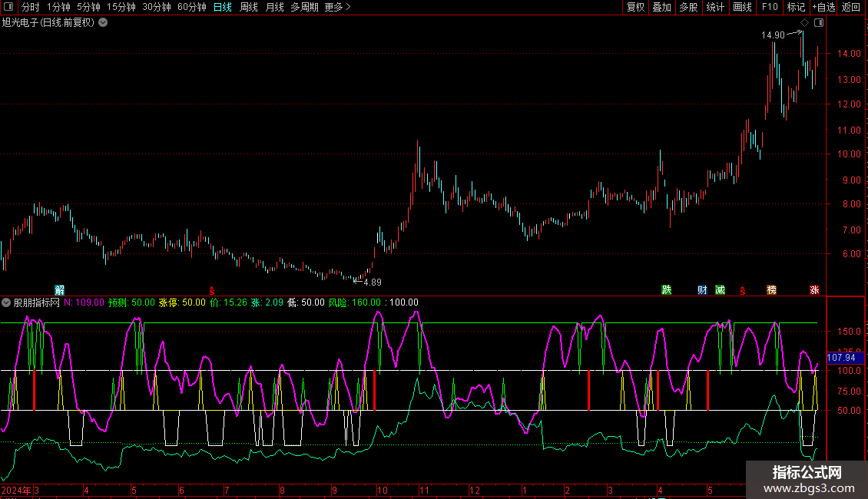Image resolution: width=868 pixels, height=499 pixels.
Task: Click the 解 event marker
Action: coord(60,290)
